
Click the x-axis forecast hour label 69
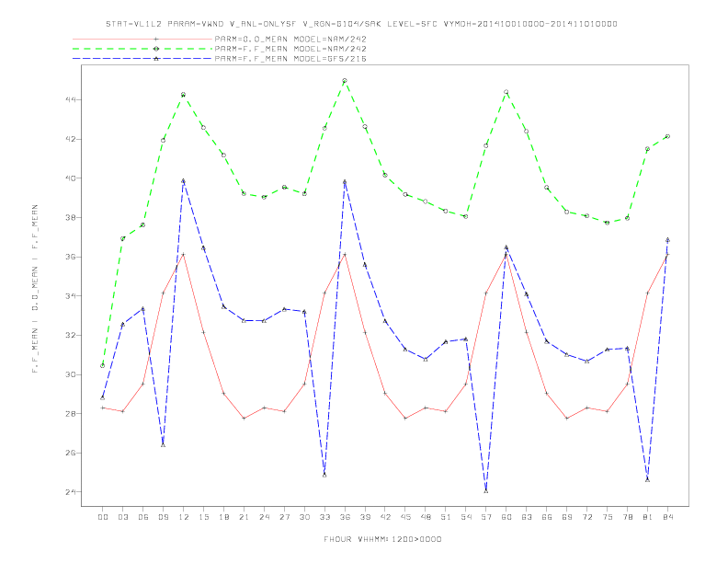pos(567,517)
